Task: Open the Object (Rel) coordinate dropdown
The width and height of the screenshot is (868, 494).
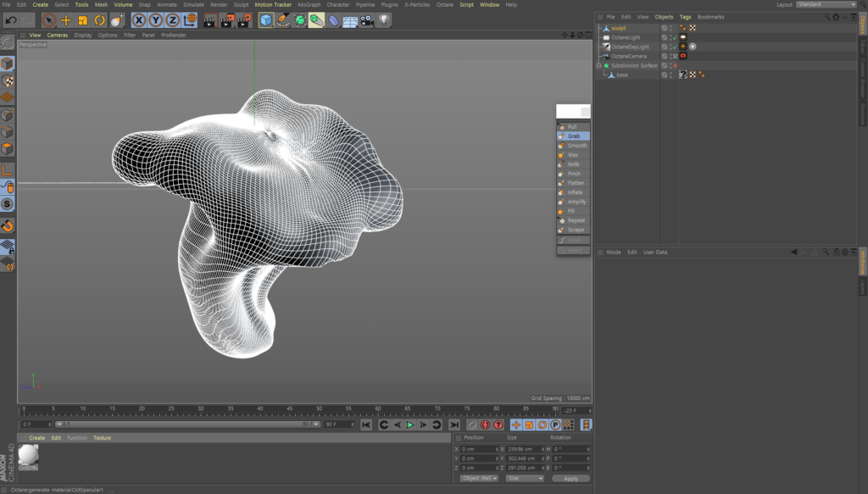Action: coord(479,478)
